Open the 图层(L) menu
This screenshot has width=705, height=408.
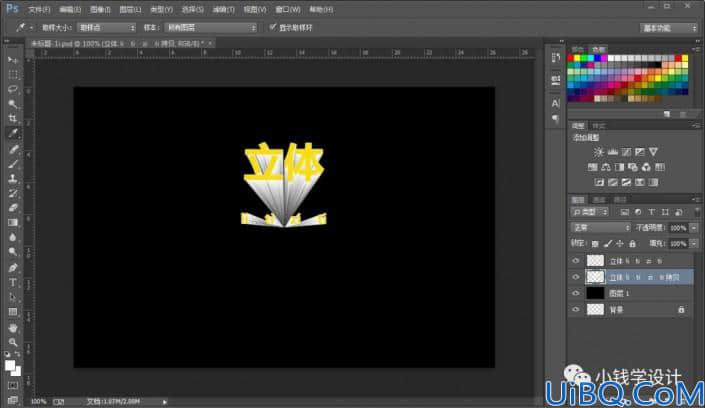pyautogui.click(x=130, y=9)
